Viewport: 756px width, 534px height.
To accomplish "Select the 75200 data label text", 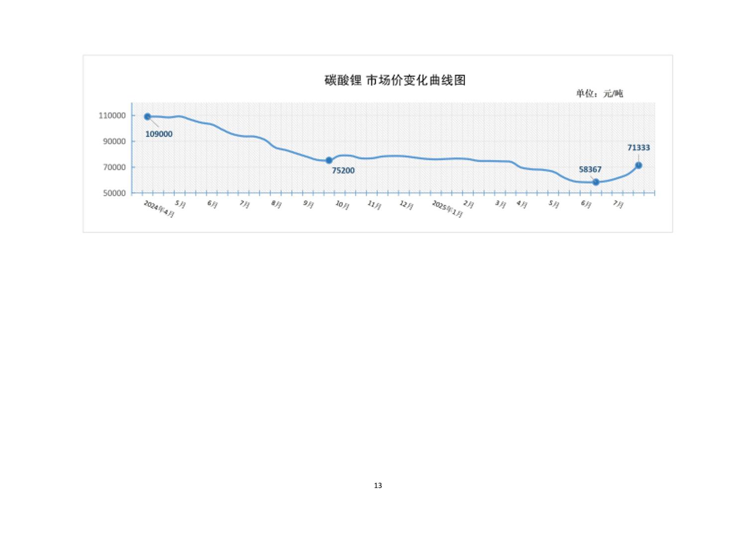I will (343, 171).
